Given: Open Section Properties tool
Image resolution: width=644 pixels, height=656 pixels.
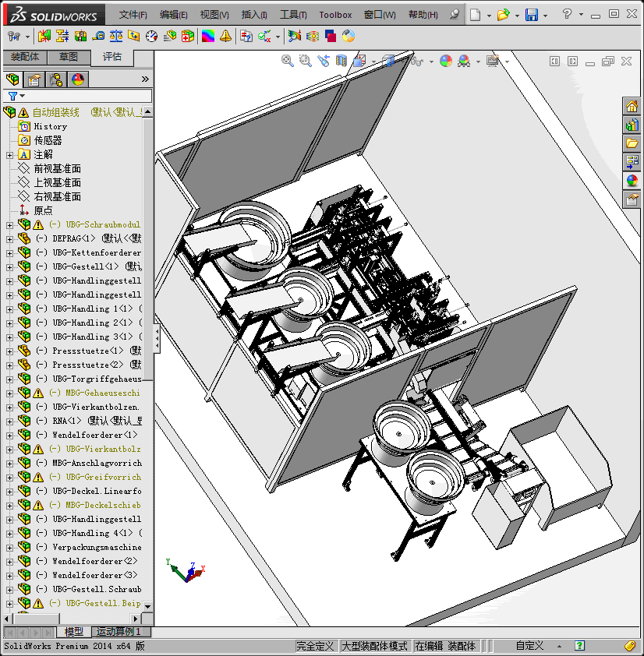Looking at the screenshot, I should pos(134,37).
